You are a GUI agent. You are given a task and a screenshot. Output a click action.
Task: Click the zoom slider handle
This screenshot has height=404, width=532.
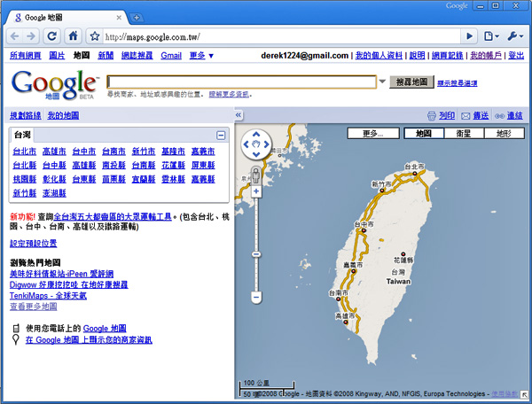[256, 254]
